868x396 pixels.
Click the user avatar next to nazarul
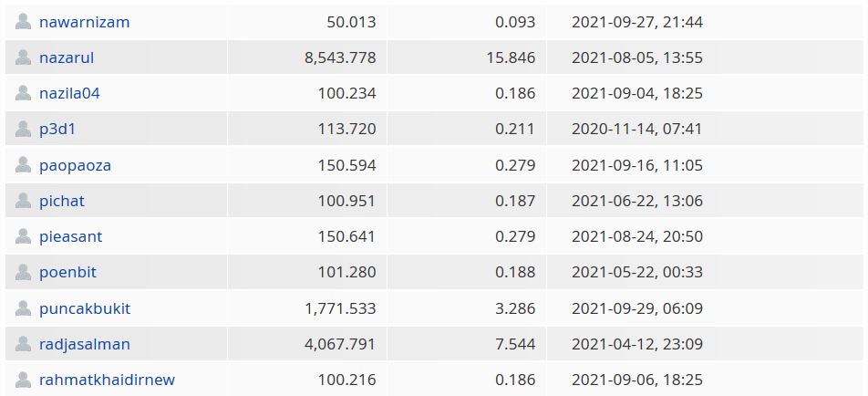click(x=24, y=57)
